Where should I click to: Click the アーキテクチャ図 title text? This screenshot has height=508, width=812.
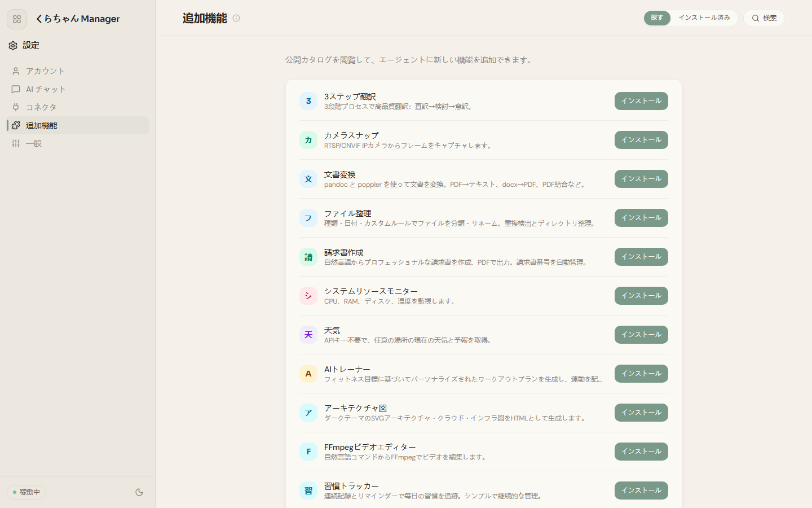pos(356,408)
